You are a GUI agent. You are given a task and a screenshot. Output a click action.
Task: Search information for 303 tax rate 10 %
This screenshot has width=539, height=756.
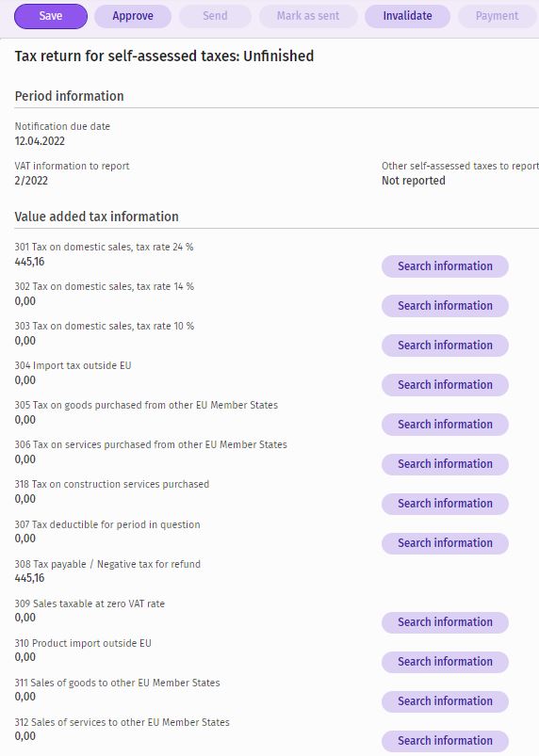[445, 346]
